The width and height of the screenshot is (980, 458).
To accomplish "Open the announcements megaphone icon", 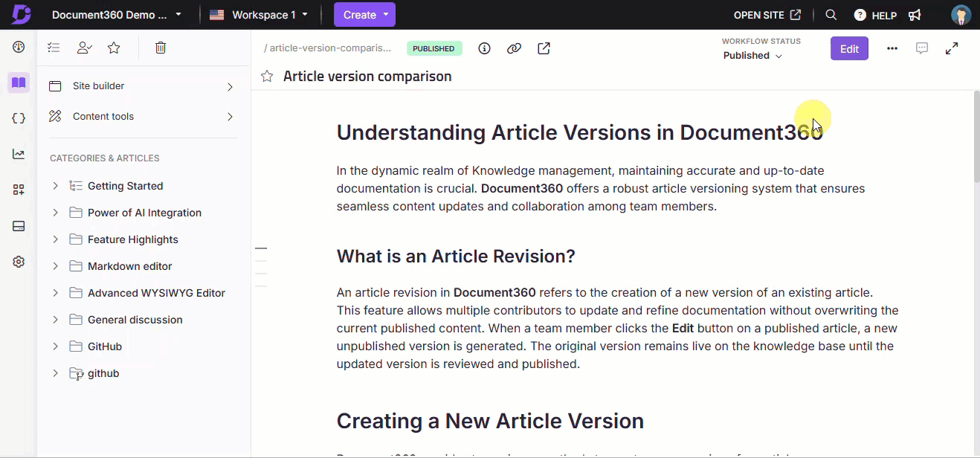I will [x=915, y=15].
